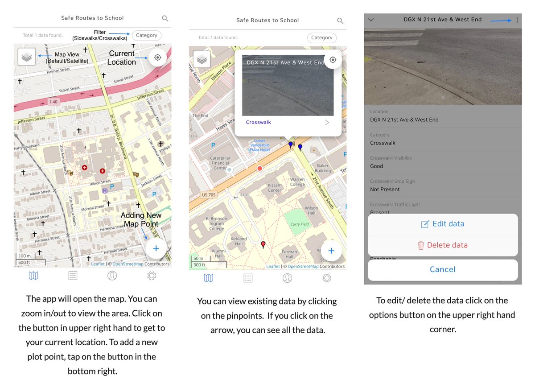Add new map point in first screen

(156, 248)
